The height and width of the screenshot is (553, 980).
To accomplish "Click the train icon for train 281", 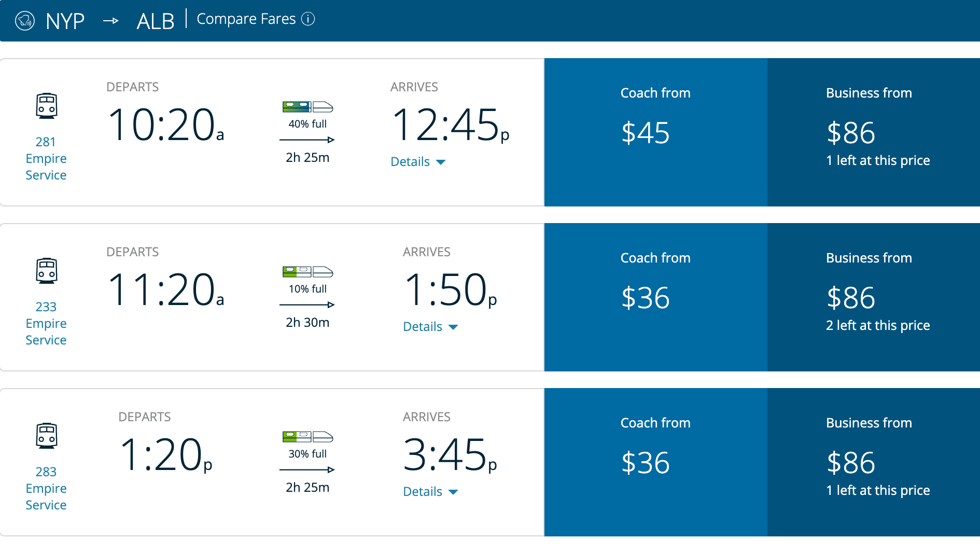I will tap(46, 106).
